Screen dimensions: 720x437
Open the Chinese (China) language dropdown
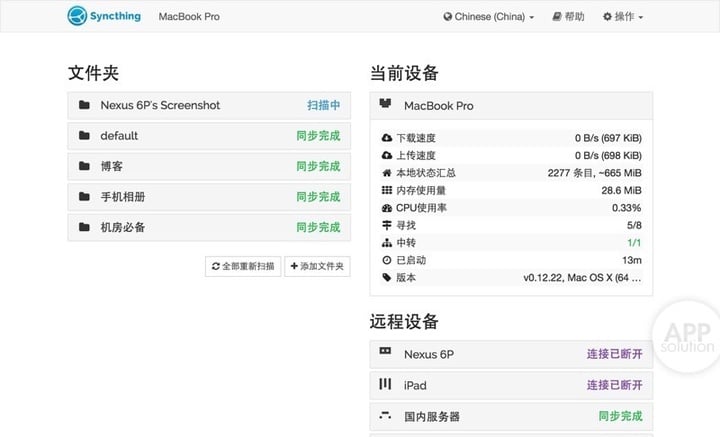(489, 17)
